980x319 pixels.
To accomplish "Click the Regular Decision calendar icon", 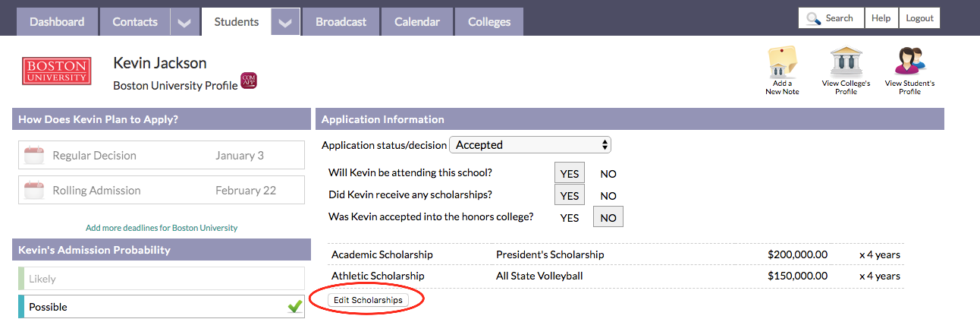I will pos(34,156).
